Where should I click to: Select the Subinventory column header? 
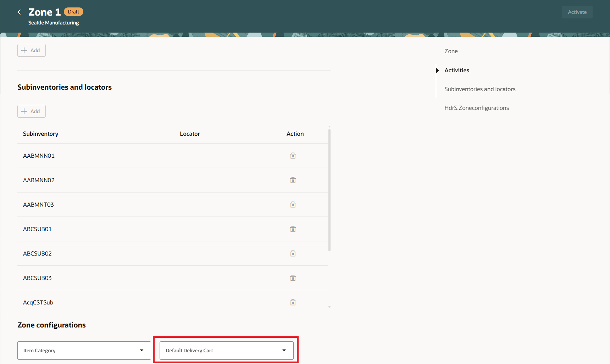[40, 134]
